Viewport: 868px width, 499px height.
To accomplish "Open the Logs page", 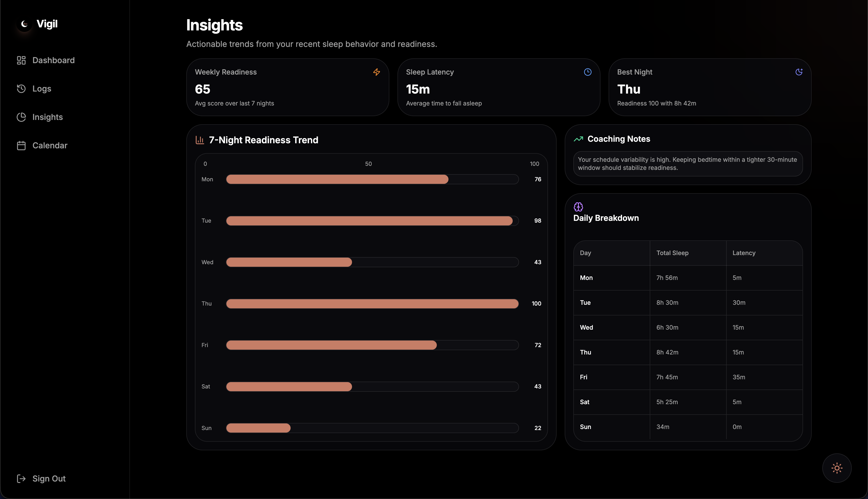I will coord(42,89).
